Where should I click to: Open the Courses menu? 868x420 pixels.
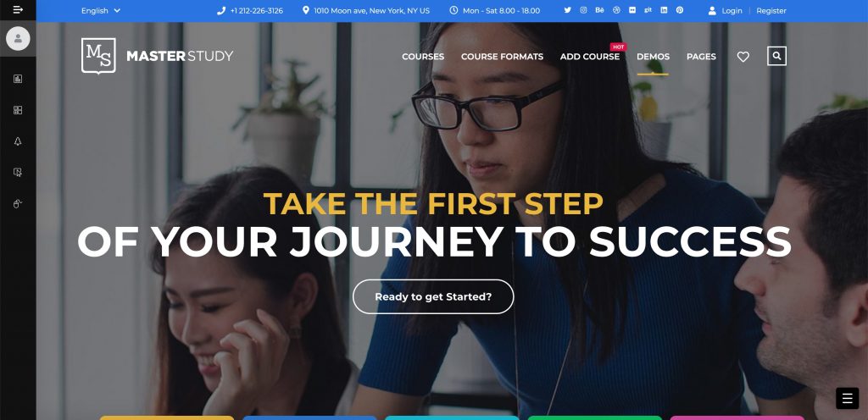[423, 57]
